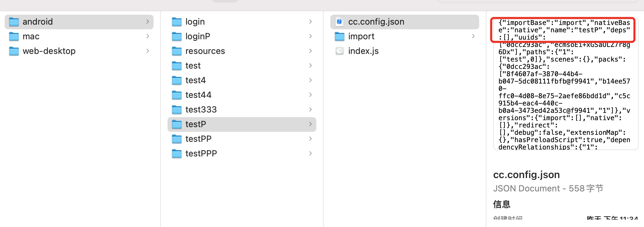
Task: Open the login folder
Action: pyautogui.click(x=195, y=22)
